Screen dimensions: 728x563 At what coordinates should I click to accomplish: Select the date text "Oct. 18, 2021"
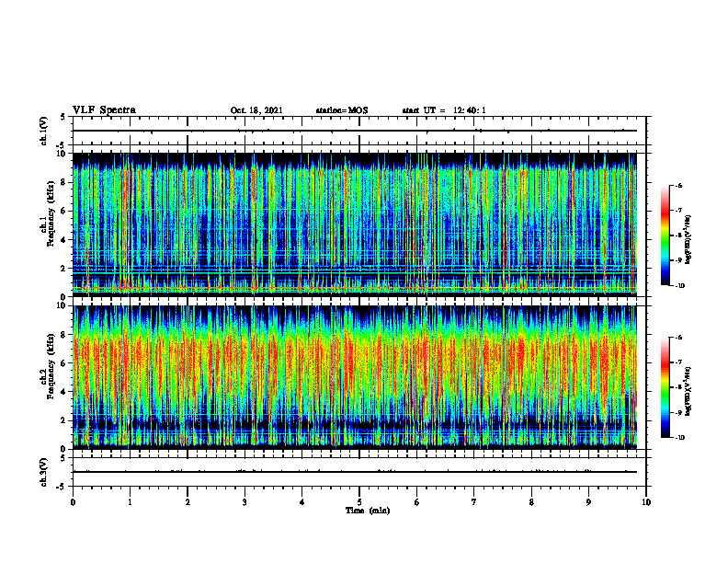(256, 110)
